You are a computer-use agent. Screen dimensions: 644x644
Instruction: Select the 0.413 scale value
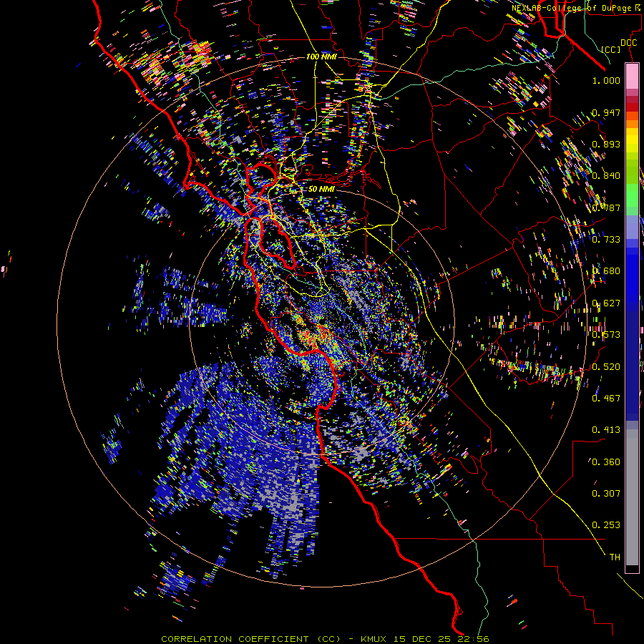pos(606,430)
